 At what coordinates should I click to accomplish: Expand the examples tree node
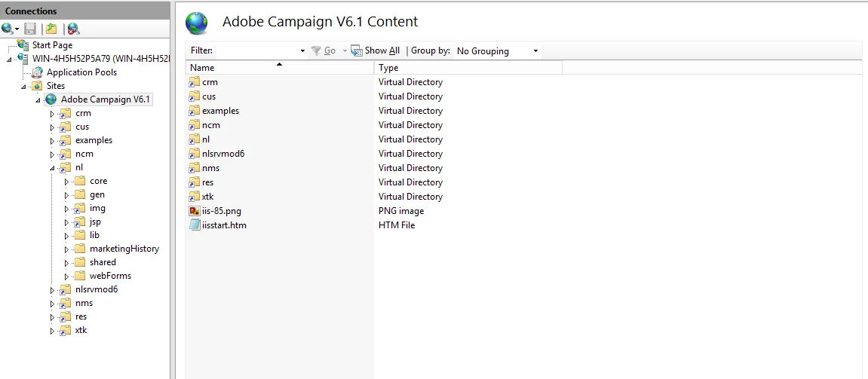pyautogui.click(x=53, y=141)
